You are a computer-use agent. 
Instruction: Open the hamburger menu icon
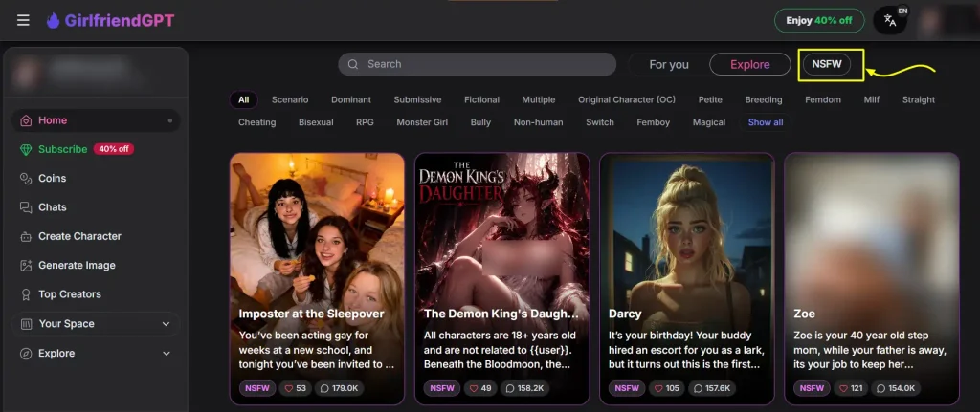coord(23,21)
